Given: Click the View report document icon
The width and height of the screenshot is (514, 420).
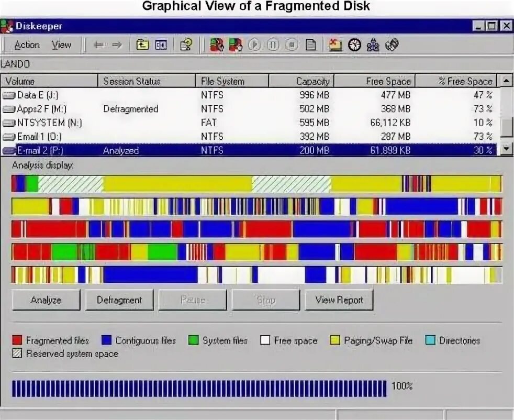Looking at the screenshot, I should (310, 45).
